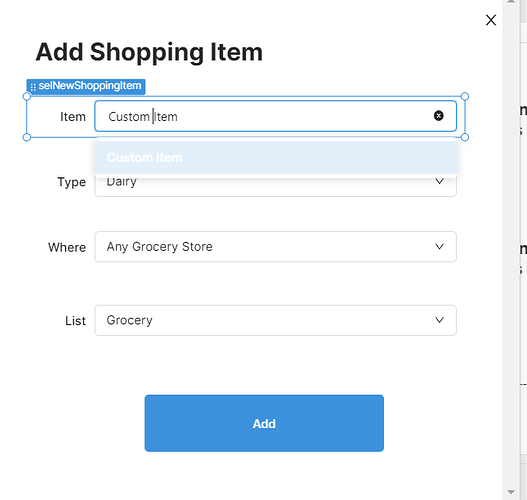The height and width of the screenshot is (500, 527).
Task: Click the top-left resize handle circle
Action: click(27, 97)
